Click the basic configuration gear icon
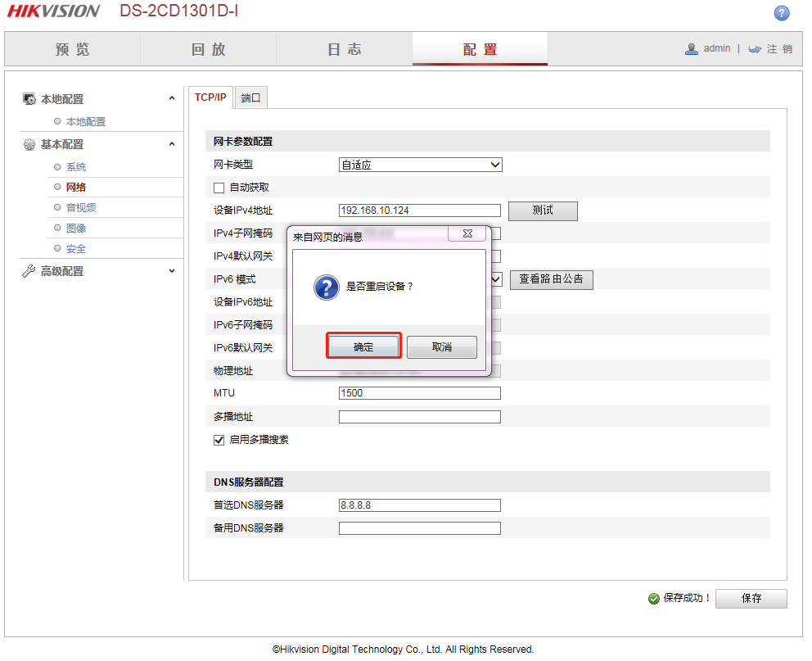The image size is (812, 661). [29, 145]
